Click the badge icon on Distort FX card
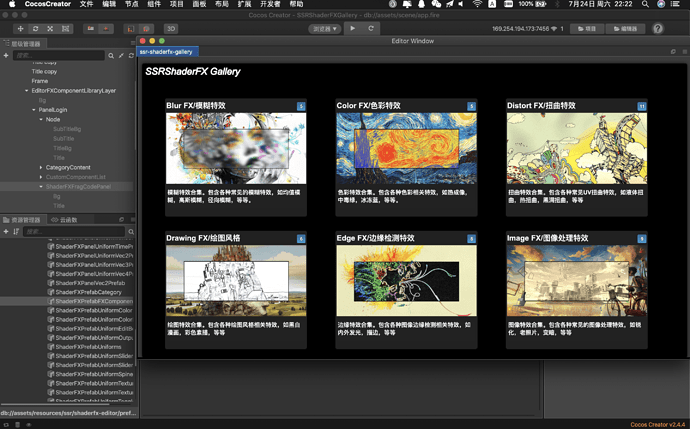Screen dimensions: 690x429 click(x=642, y=105)
